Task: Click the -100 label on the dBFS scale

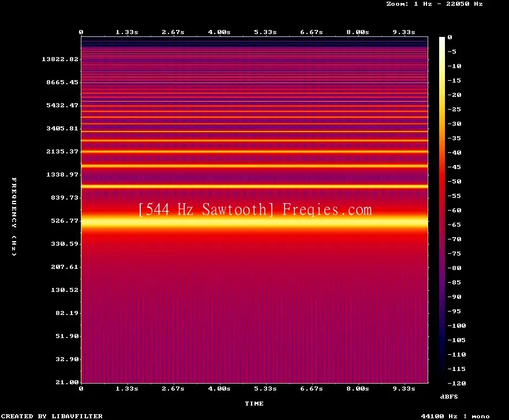Action: click(x=456, y=325)
